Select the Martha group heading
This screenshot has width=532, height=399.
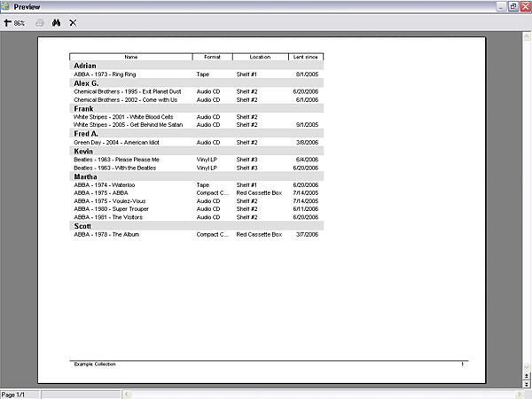(86, 176)
